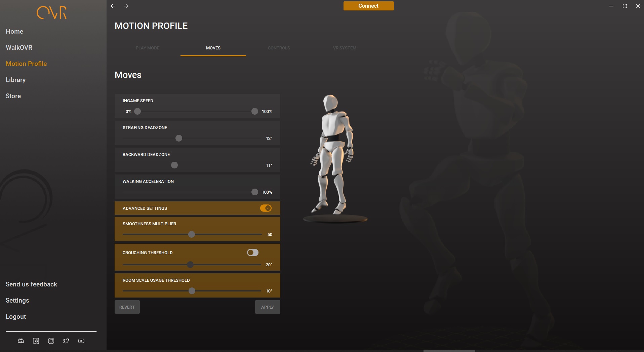Click the OVR logo
Screen dimensions: 644x352
pos(52,13)
